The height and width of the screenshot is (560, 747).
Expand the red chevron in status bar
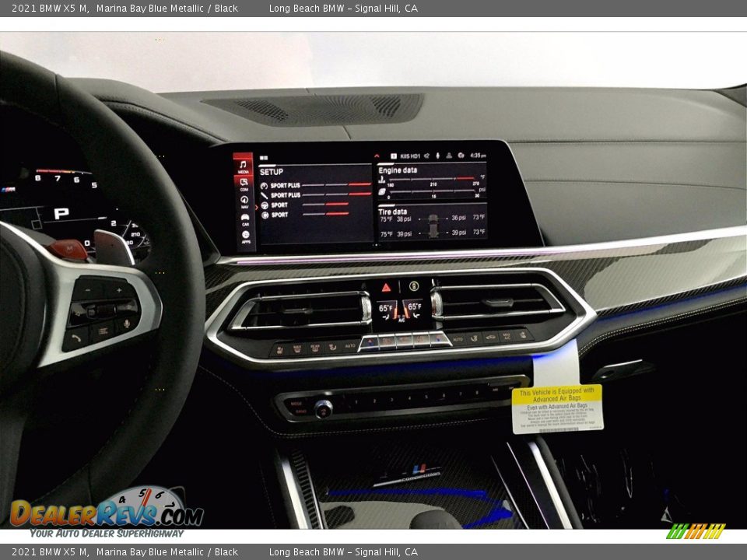[x=377, y=156]
